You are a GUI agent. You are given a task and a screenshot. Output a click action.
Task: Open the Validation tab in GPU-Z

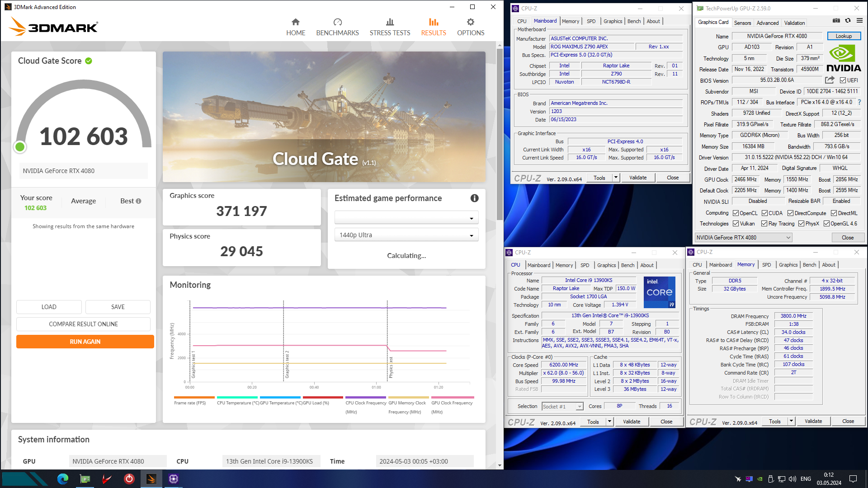click(794, 23)
